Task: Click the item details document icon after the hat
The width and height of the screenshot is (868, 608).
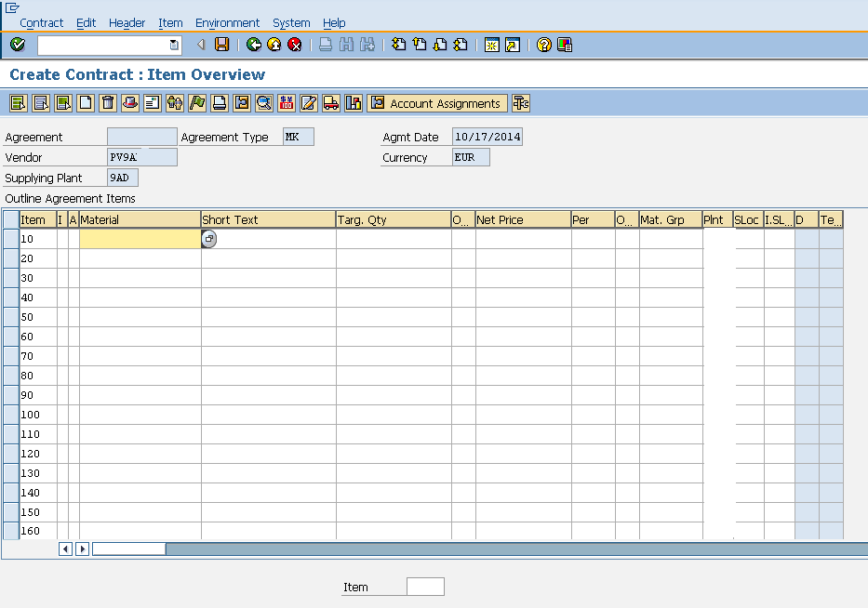Action: click(x=153, y=103)
